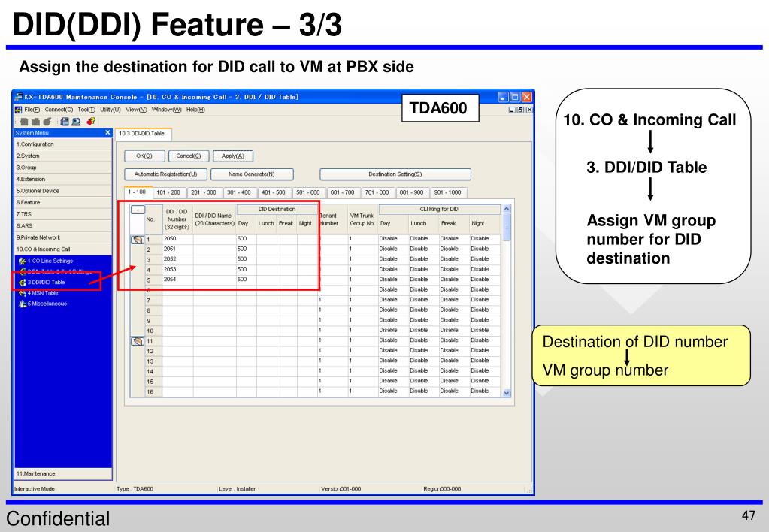This screenshot has height=532, width=769.
Task: Select DDI/DID Number cell "2052"
Action: 178,259
